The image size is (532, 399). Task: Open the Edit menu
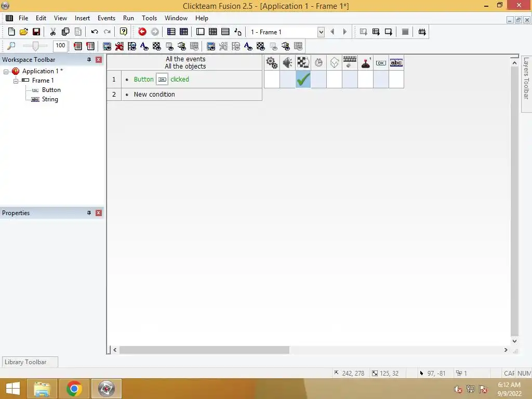41,18
